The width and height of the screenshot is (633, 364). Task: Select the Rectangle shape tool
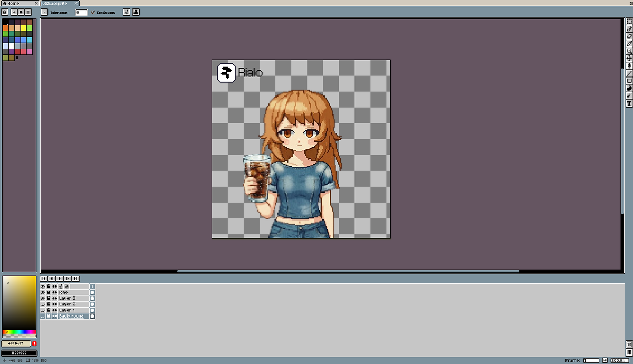pyautogui.click(x=629, y=81)
